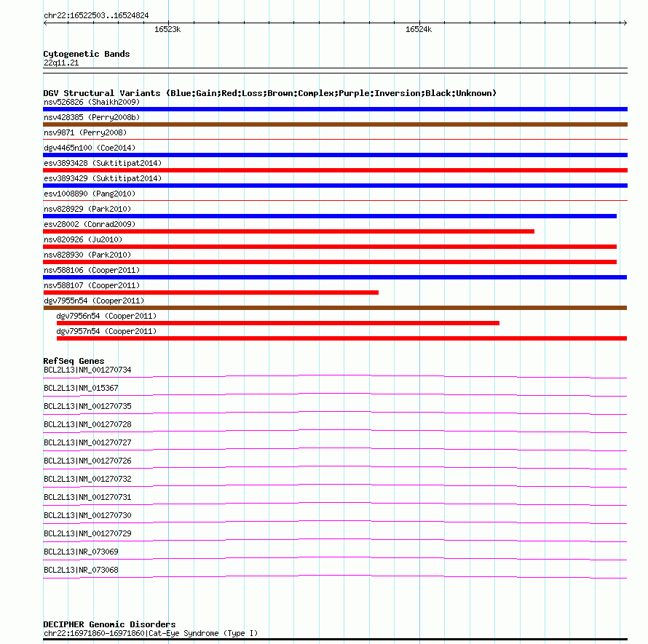
Task: Click the 16523k ruler tick label
Action: pos(167,29)
